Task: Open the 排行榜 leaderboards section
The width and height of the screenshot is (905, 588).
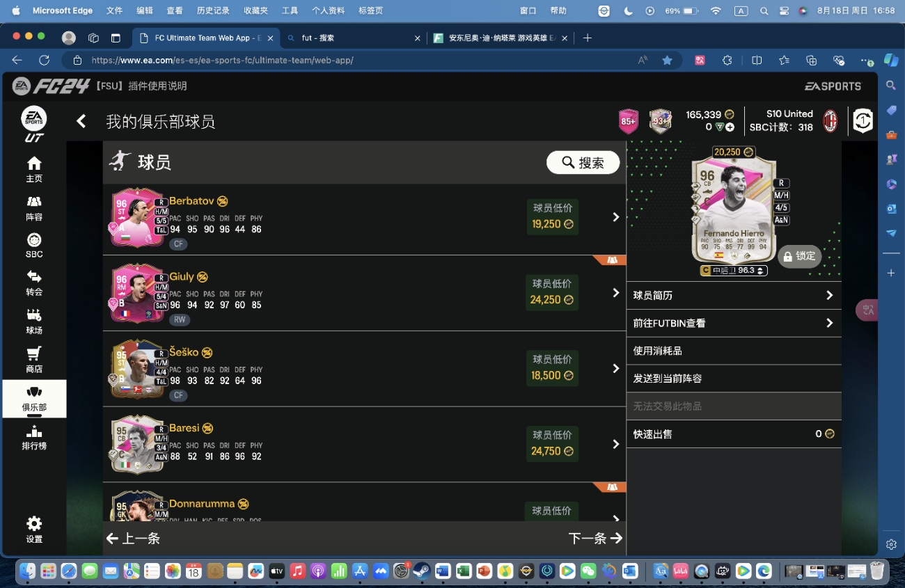Action: click(34, 437)
